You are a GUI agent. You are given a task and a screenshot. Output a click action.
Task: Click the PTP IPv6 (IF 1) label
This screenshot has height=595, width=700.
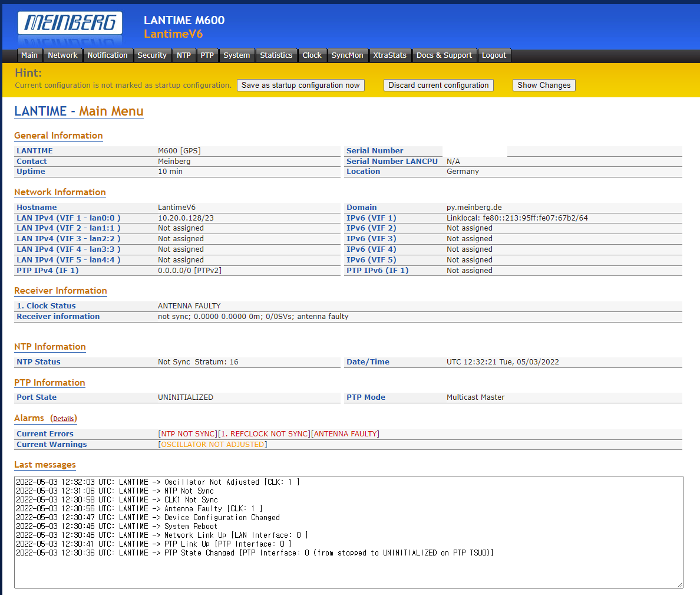378,271
